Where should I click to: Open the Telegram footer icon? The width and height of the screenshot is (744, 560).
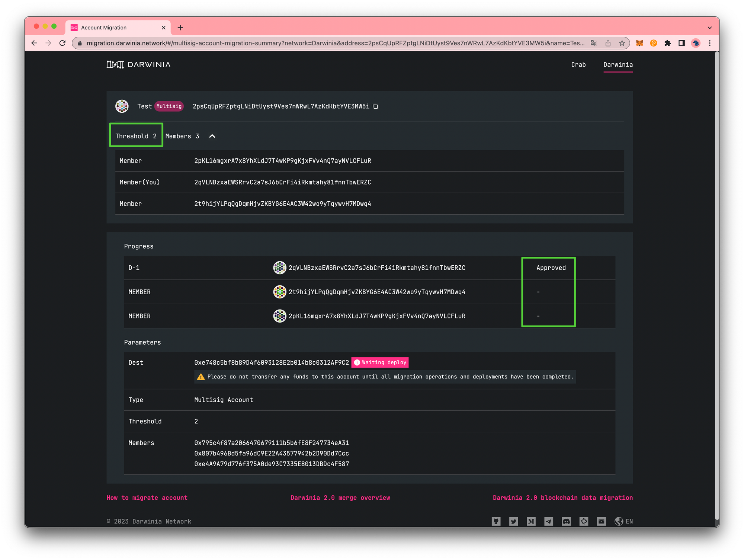click(x=549, y=521)
